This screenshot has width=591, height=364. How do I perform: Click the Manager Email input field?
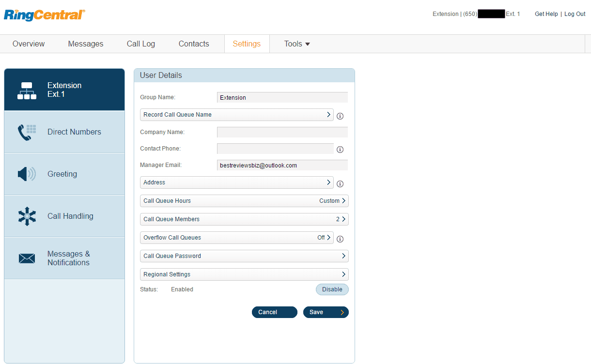[x=282, y=165]
